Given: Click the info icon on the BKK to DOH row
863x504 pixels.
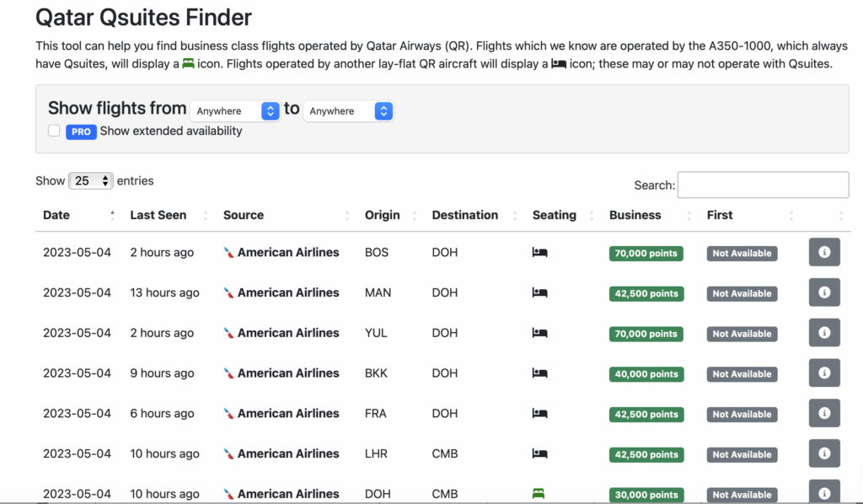Looking at the screenshot, I should pos(823,373).
